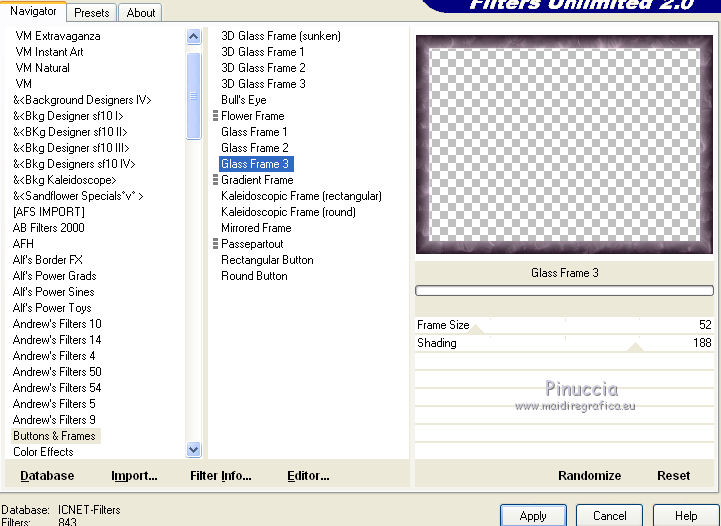Select Andrew's Filters 9 category
Viewport: 721px width, 526px height.
54,420
